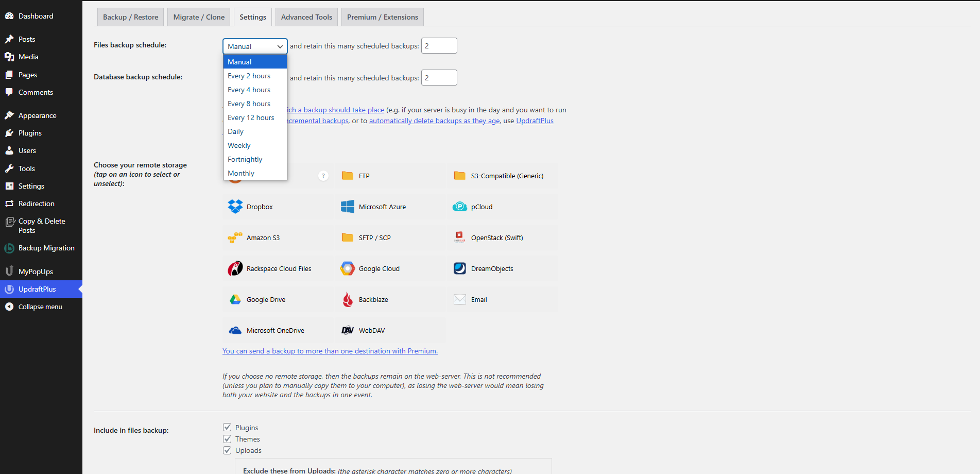This screenshot has width=980, height=474.
Task: Select the Microsoft OneDrive storage icon
Action: (x=235, y=330)
